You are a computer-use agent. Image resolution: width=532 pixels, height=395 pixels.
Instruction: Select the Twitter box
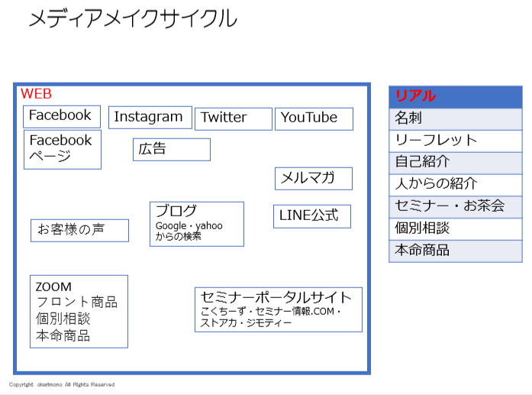(233, 118)
